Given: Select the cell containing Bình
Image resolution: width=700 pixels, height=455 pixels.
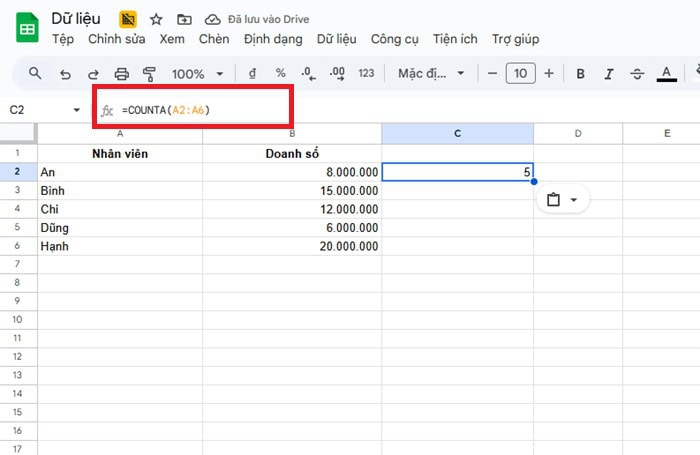Looking at the screenshot, I should point(120,191).
